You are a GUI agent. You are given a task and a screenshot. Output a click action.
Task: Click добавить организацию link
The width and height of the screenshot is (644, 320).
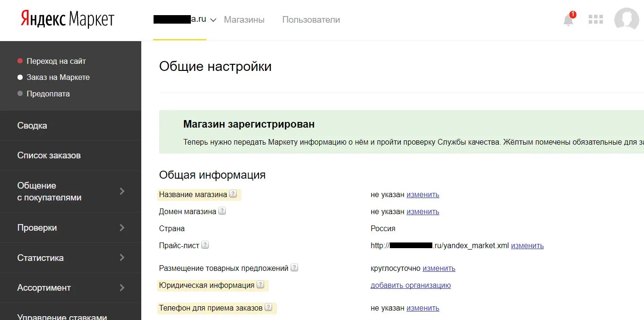[411, 285]
